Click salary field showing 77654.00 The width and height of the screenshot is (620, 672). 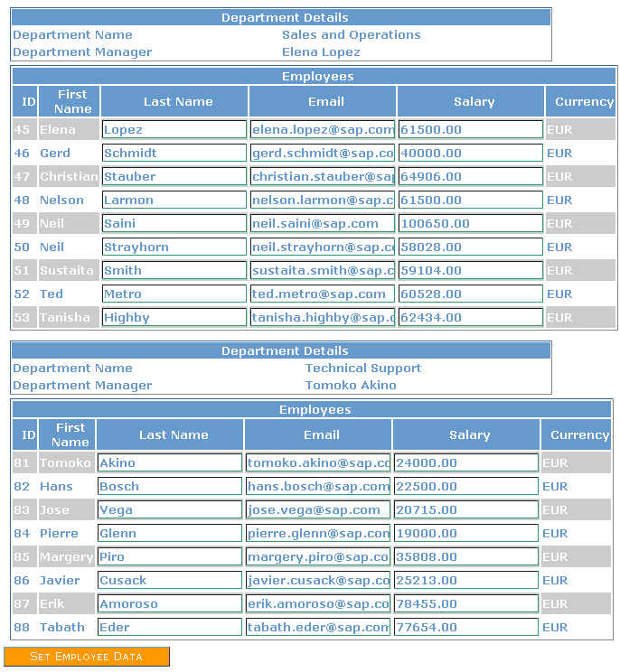click(466, 628)
